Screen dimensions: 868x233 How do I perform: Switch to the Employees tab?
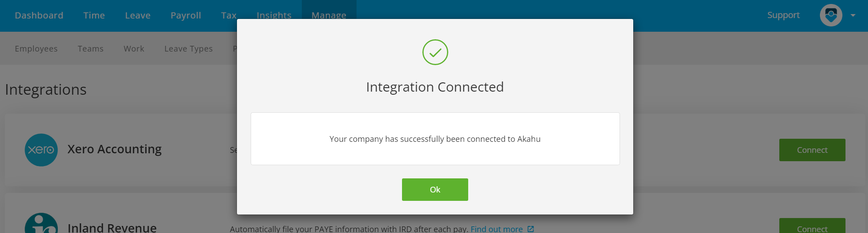tap(36, 48)
